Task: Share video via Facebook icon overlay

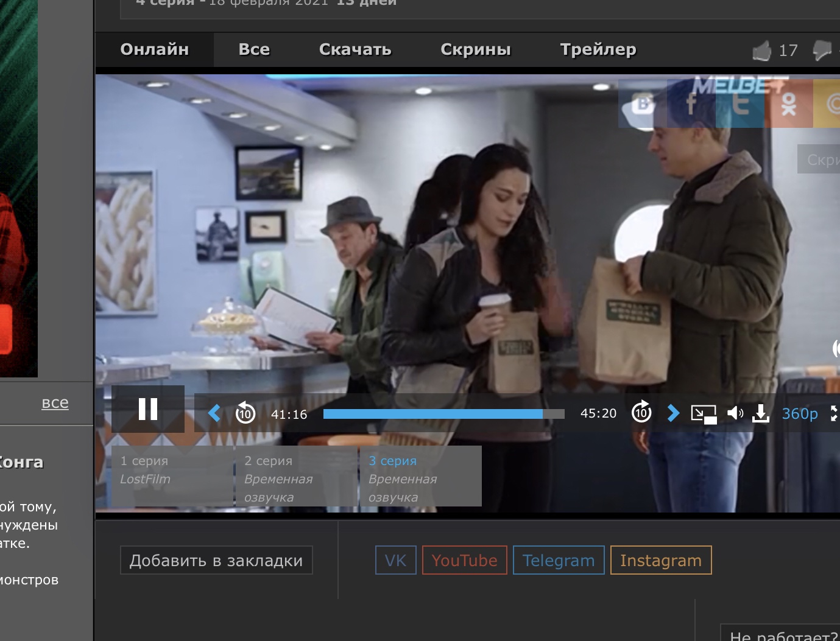Action: [691, 103]
